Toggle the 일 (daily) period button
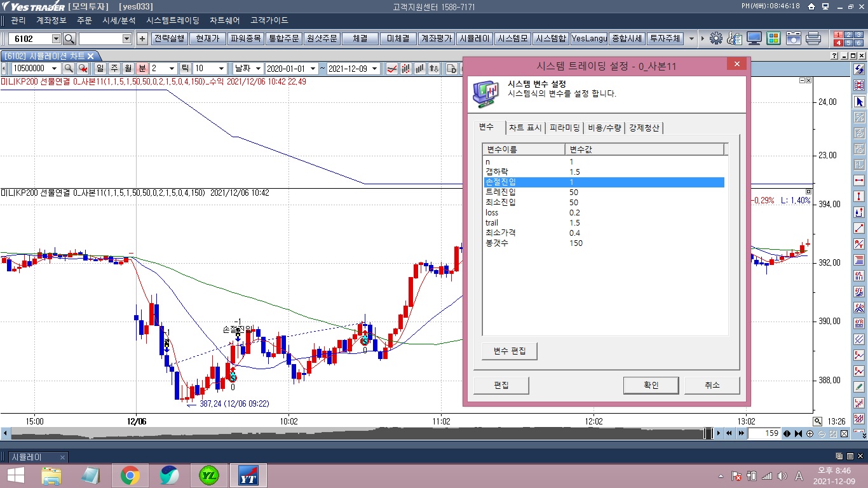868x488 pixels. coord(100,69)
